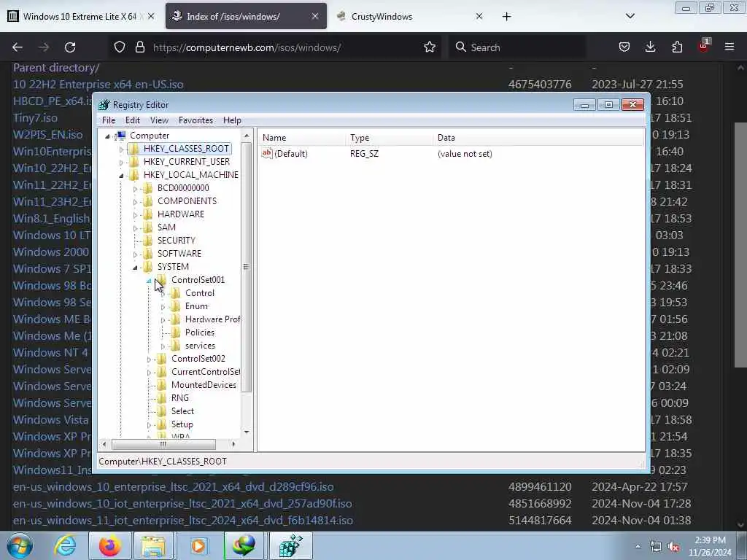Open the Windows Start orb

pos(20,545)
